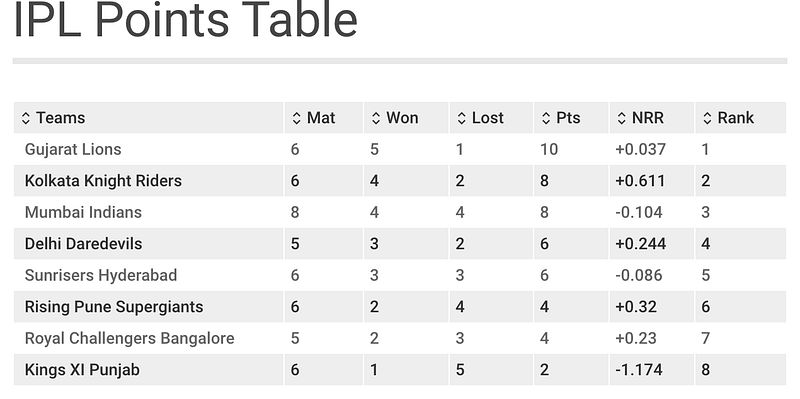
Task: Click Sunrisers Hyderabad in the table
Action: (x=101, y=276)
